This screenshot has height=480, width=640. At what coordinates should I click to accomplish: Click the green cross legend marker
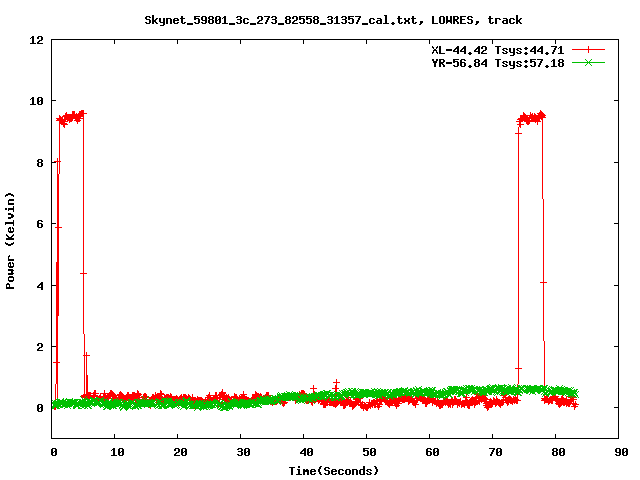click(x=588, y=63)
